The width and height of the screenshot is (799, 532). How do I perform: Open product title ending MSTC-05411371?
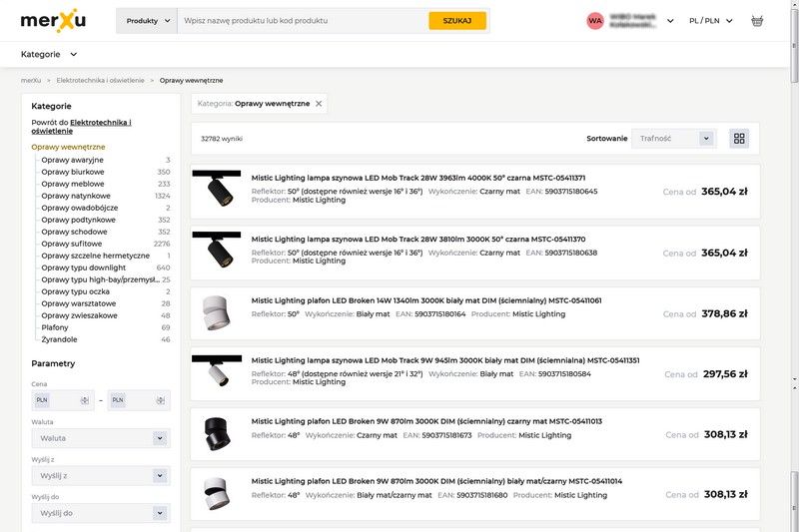pos(418,178)
